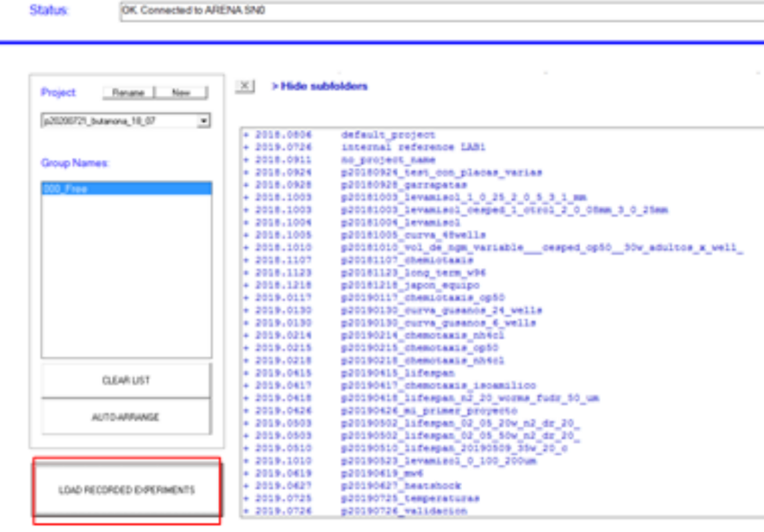Open the Project name dropdown
Screen dimensions: 764x532
203,121
